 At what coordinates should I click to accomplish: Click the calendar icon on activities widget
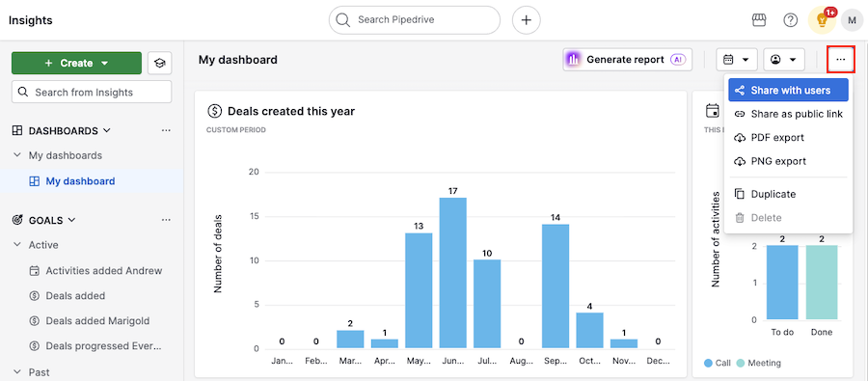[x=713, y=111]
